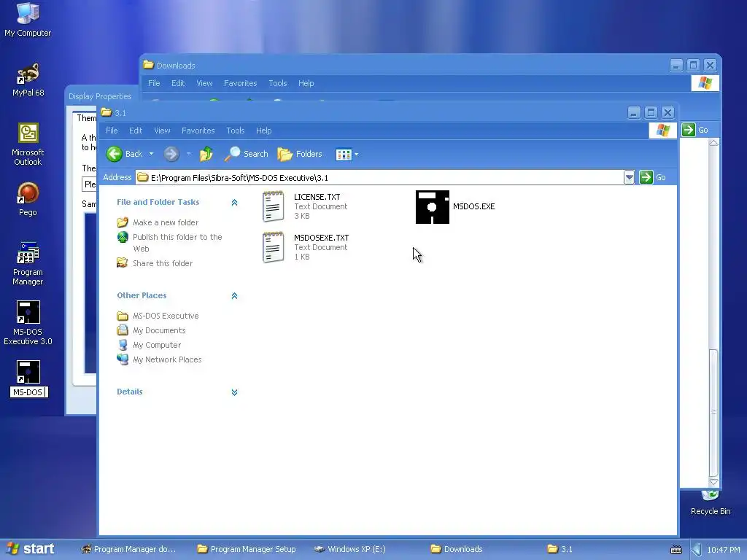The width and height of the screenshot is (747, 560).
Task: Open File menu in Downloads window
Action: pyautogui.click(x=154, y=83)
